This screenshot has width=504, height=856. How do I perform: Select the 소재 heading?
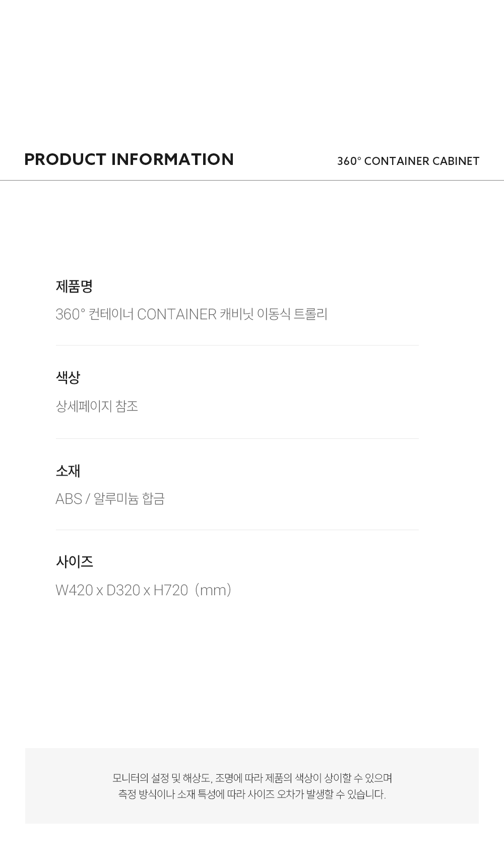click(68, 471)
